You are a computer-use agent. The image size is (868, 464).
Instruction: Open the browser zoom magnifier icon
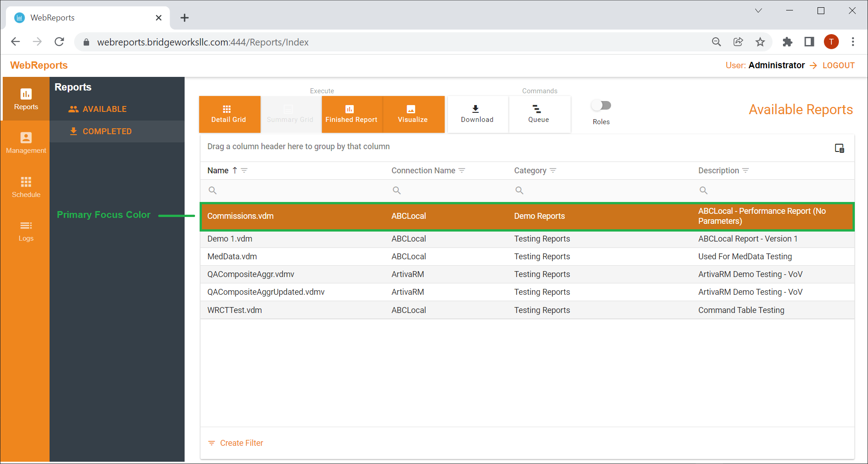pos(717,42)
